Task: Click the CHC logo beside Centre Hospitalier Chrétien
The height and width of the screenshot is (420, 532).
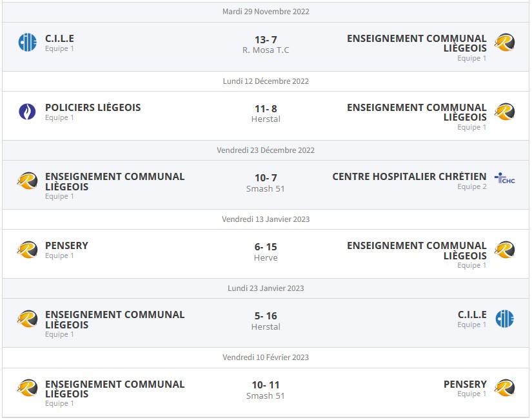Action: pyautogui.click(x=504, y=178)
